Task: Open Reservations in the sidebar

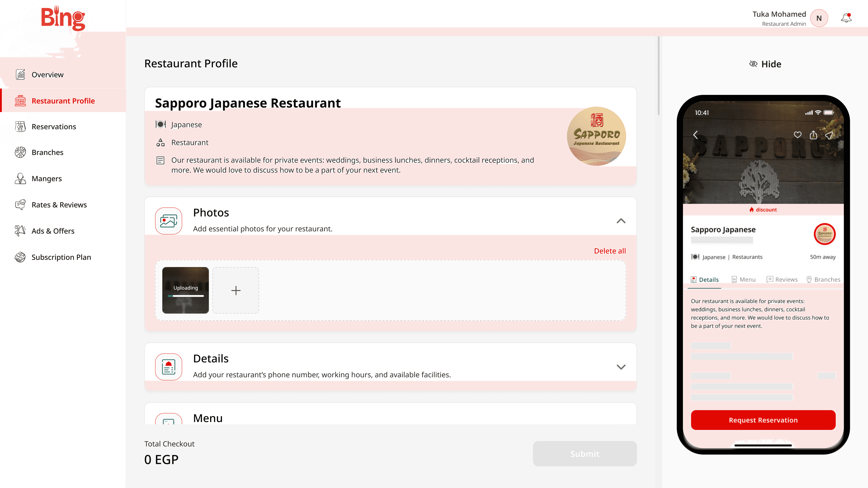Action: pyautogui.click(x=54, y=127)
